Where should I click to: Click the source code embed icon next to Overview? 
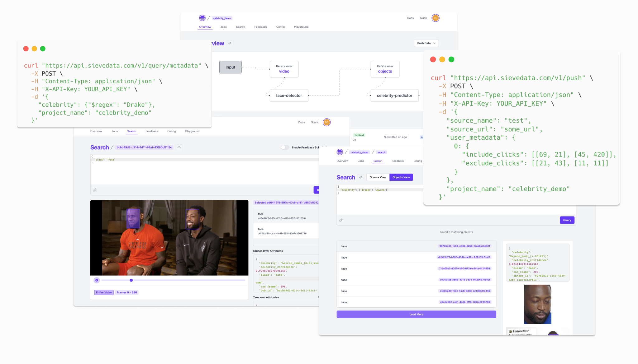coord(230,43)
